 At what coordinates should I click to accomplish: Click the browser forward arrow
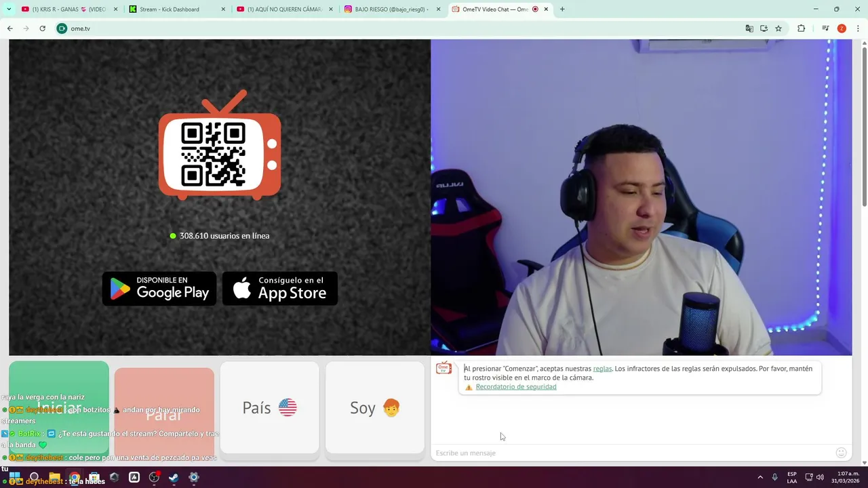[x=26, y=28]
